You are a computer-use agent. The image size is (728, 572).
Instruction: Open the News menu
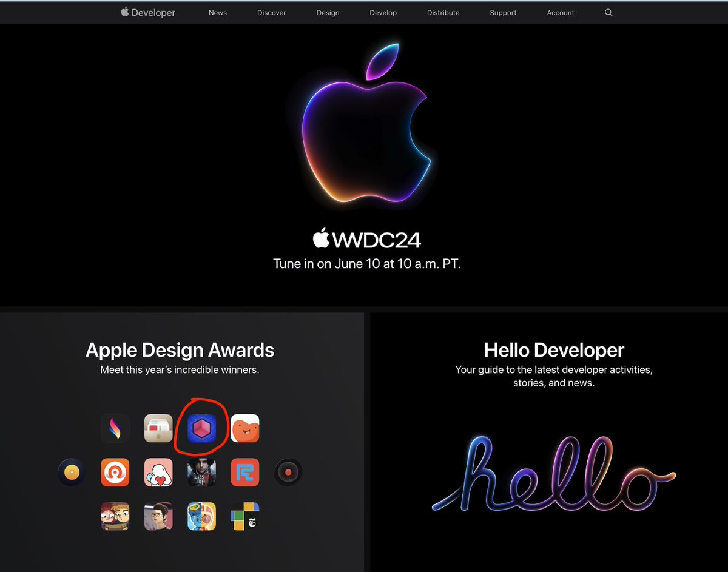[218, 13]
